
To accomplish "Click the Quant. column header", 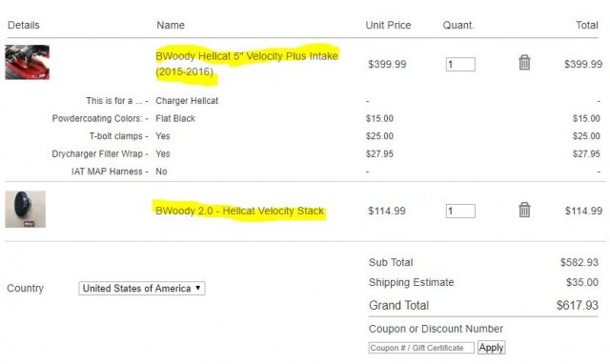I will (458, 26).
